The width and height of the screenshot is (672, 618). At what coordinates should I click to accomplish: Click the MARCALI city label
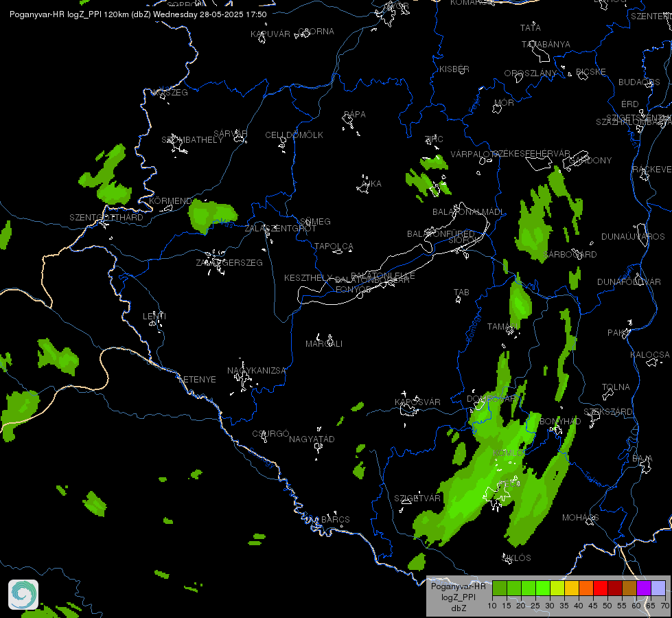tap(323, 344)
